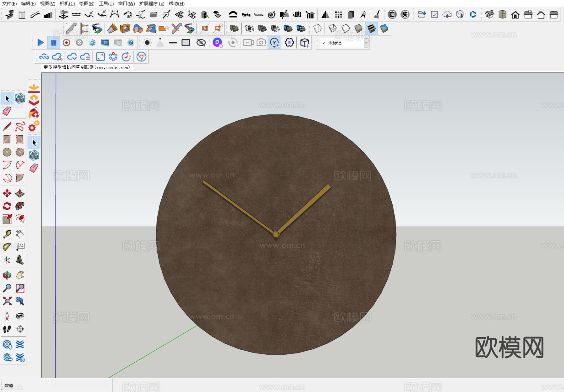Activate the Orbit tool
Viewport: 564px width, 392px height.
(7, 275)
